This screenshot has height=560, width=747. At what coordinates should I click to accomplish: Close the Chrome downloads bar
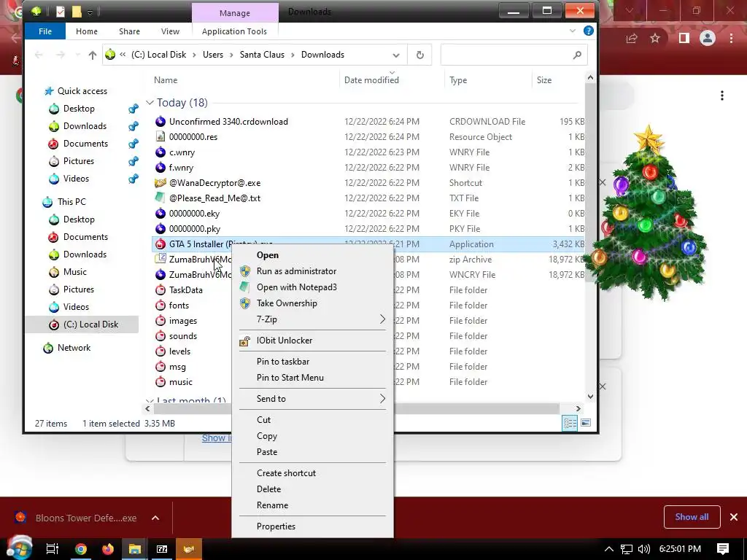(734, 517)
